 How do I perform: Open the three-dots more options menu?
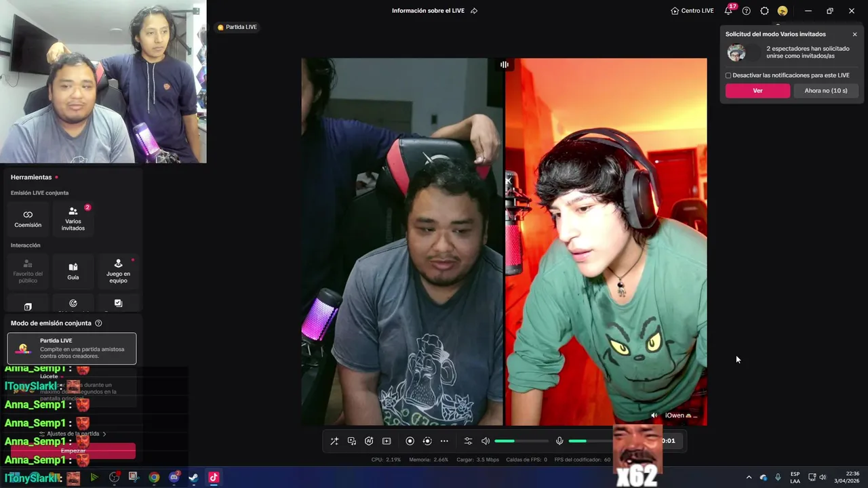pyautogui.click(x=444, y=441)
